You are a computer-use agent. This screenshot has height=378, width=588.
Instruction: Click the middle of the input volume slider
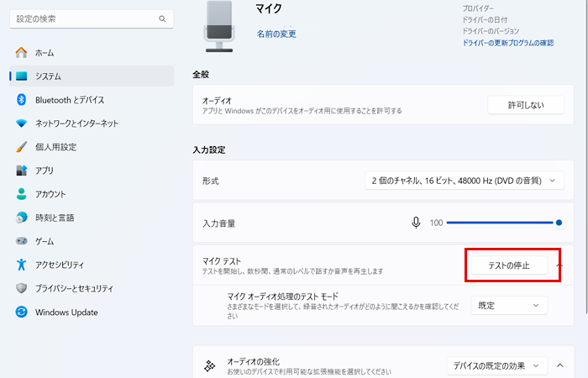pyautogui.click(x=502, y=223)
